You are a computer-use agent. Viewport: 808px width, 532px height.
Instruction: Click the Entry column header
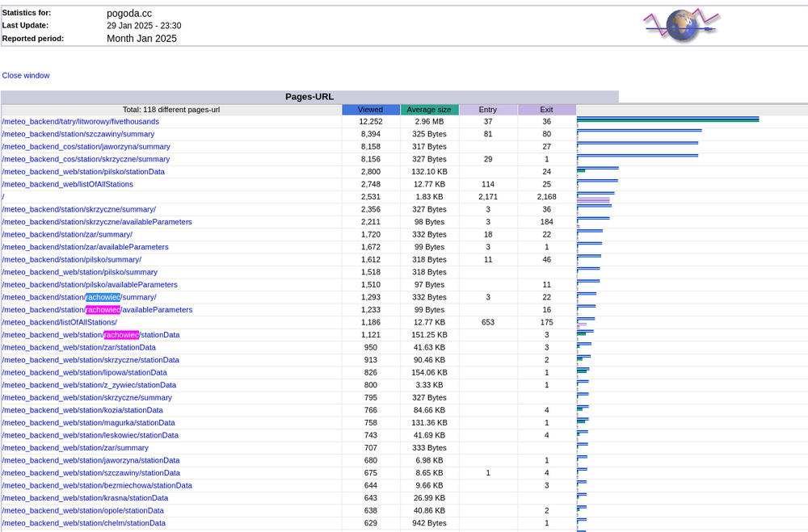point(488,110)
